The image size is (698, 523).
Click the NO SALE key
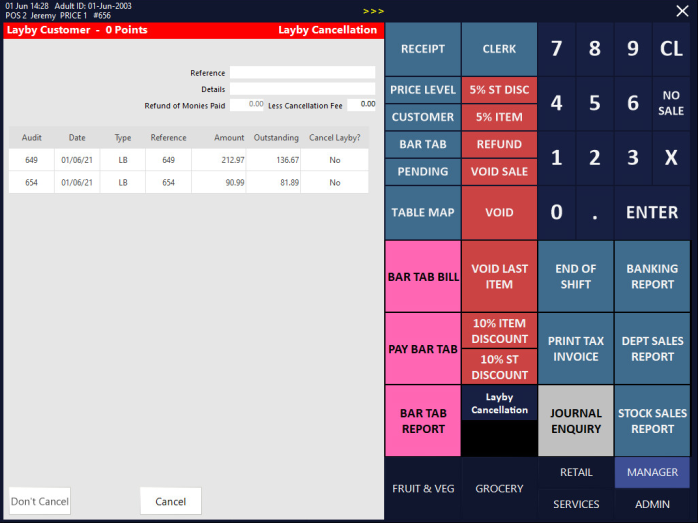coord(671,103)
